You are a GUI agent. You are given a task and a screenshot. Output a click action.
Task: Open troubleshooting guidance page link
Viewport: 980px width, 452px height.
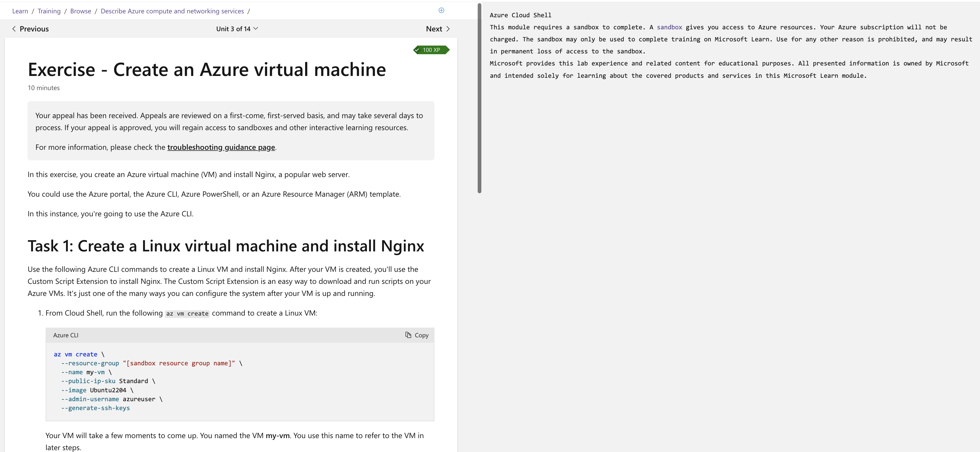[x=221, y=147]
